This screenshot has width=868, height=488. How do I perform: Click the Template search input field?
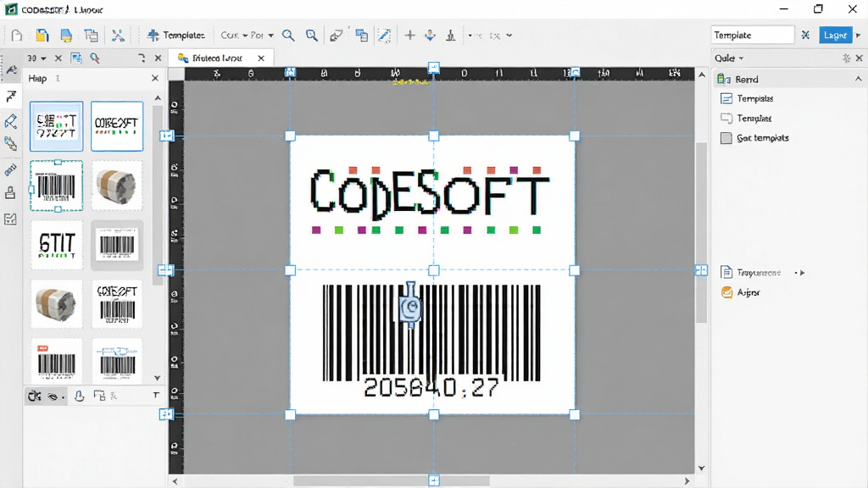point(753,35)
